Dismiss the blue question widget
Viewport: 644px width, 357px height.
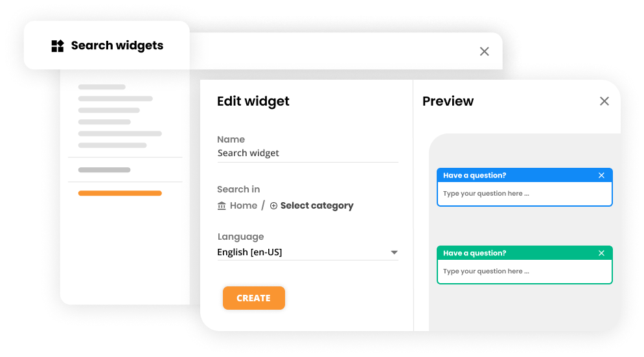[x=601, y=176]
